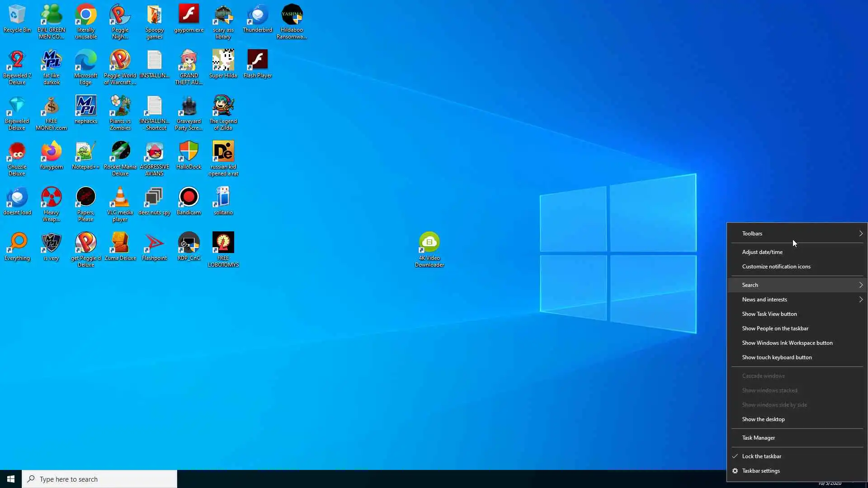Image resolution: width=868 pixels, height=488 pixels.
Task: Choose Show the desktop menu entry
Action: tap(763, 419)
